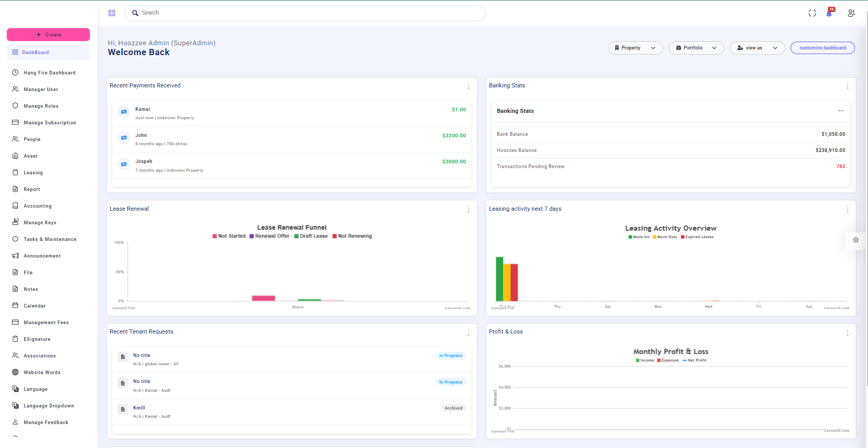Click the pink Create button

pyautogui.click(x=48, y=35)
